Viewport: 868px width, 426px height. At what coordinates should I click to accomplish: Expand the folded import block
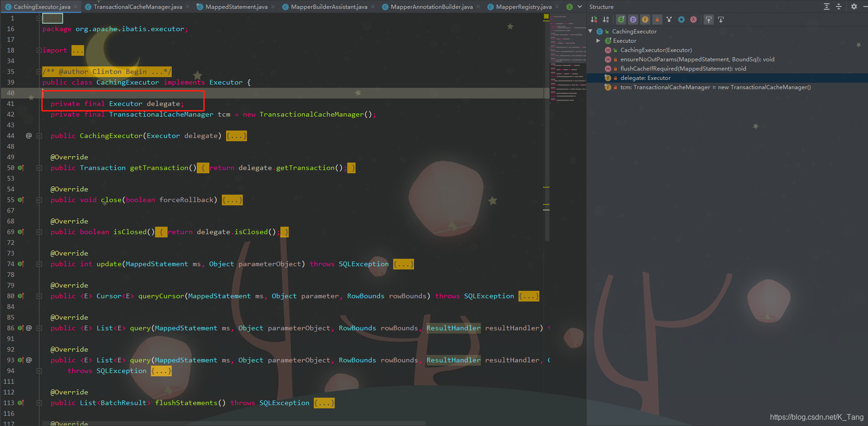tap(78, 50)
